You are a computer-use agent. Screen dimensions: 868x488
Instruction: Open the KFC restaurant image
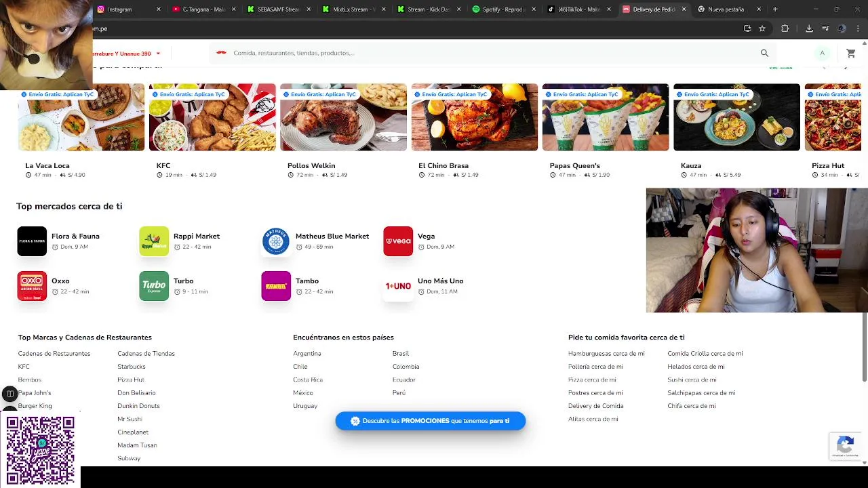(212, 117)
